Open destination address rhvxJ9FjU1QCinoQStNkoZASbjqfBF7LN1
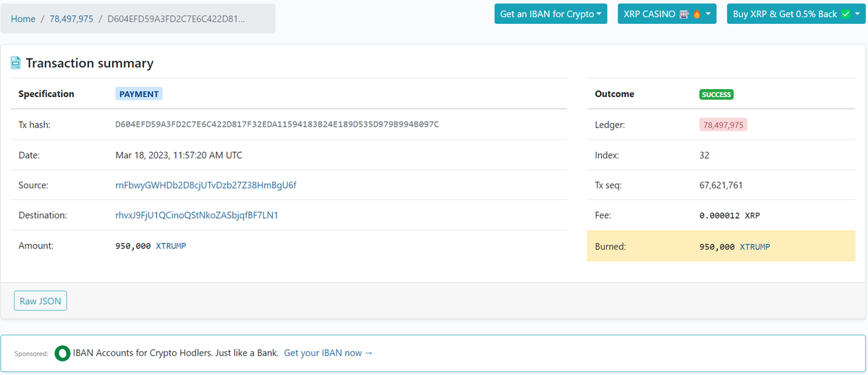 click(x=197, y=216)
